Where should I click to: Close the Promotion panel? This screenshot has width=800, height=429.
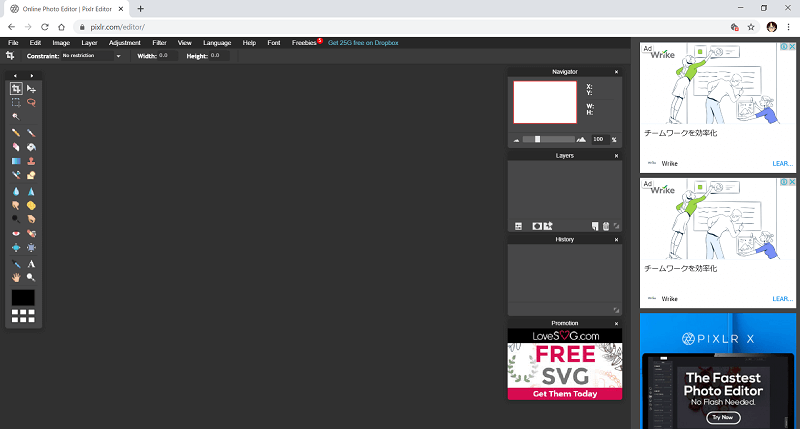pos(616,323)
